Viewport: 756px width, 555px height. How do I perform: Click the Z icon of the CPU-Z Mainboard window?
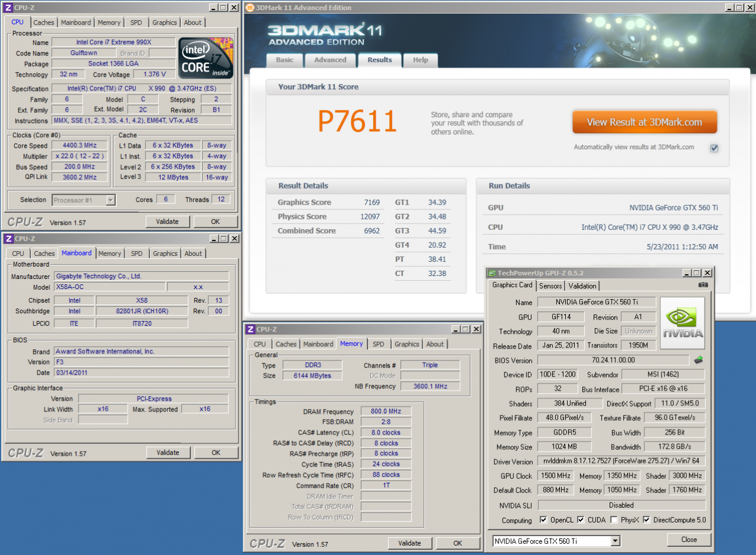8,239
